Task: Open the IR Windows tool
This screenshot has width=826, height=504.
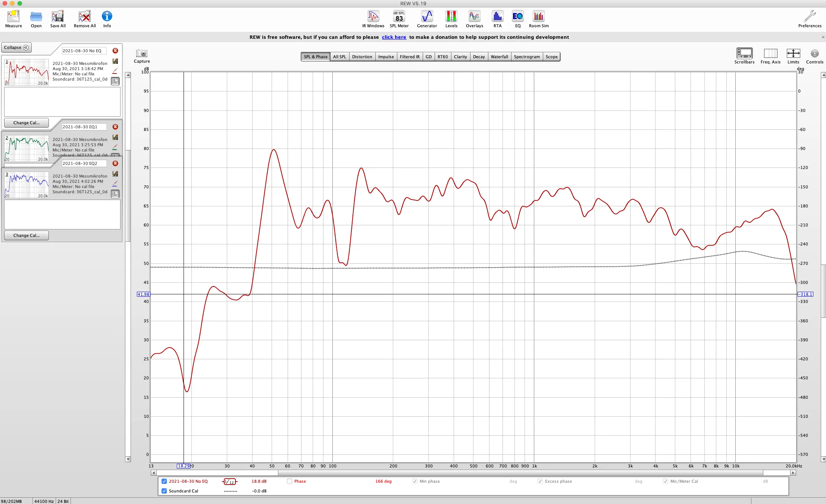Action: pyautogui.click(x=373, y=17)
